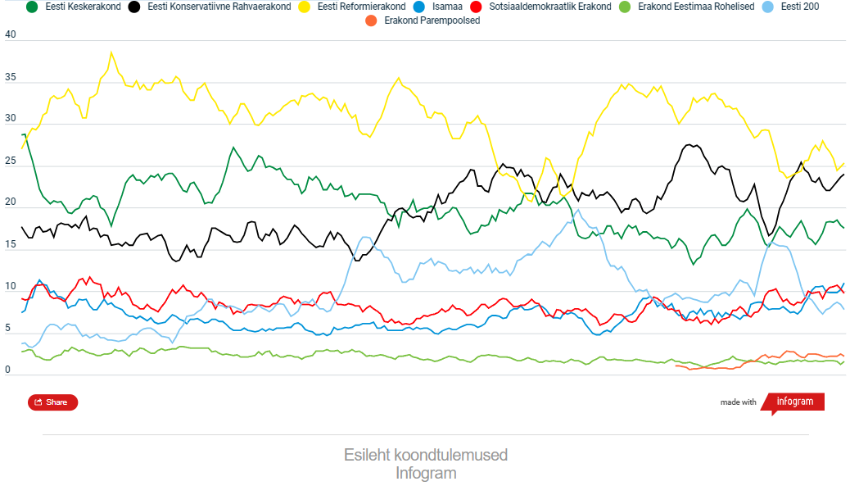The image size is (868, 495).
Task: Click the blue Isamaa legend circle
Action: click(x=417, y=7)
